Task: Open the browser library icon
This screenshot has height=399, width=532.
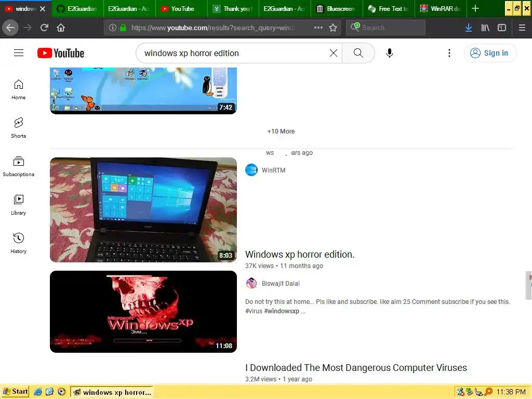Action: pyautogui.click(x=485, y=28)
